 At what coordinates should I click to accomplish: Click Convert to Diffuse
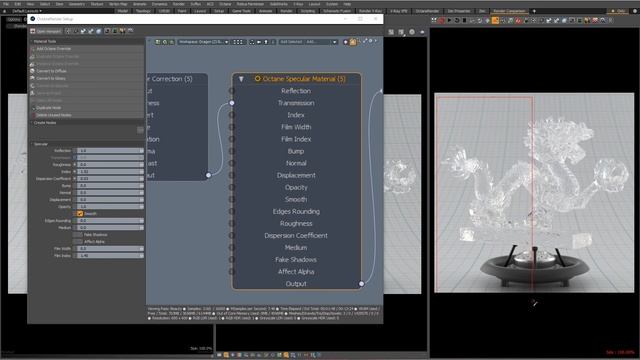click(87, 71)
